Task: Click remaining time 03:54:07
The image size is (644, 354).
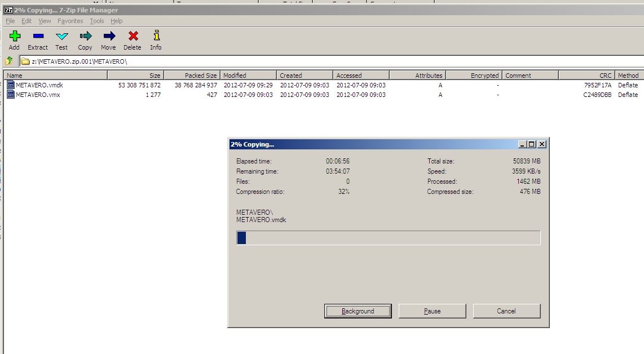Action: [338, 171]
